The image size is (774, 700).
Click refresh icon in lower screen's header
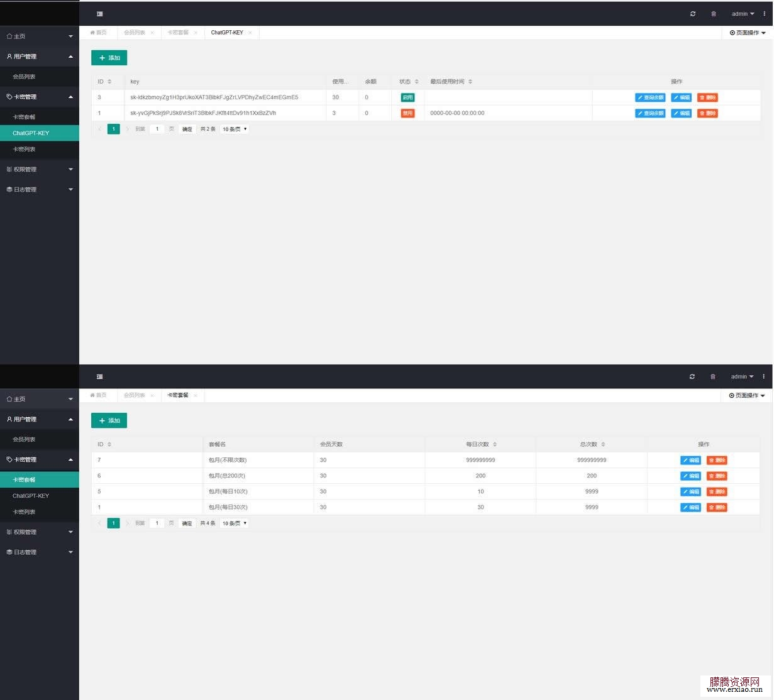692,376
